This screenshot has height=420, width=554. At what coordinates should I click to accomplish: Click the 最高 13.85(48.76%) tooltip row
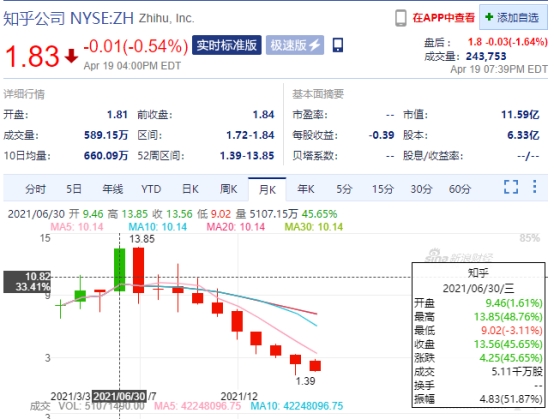point(478,317)
